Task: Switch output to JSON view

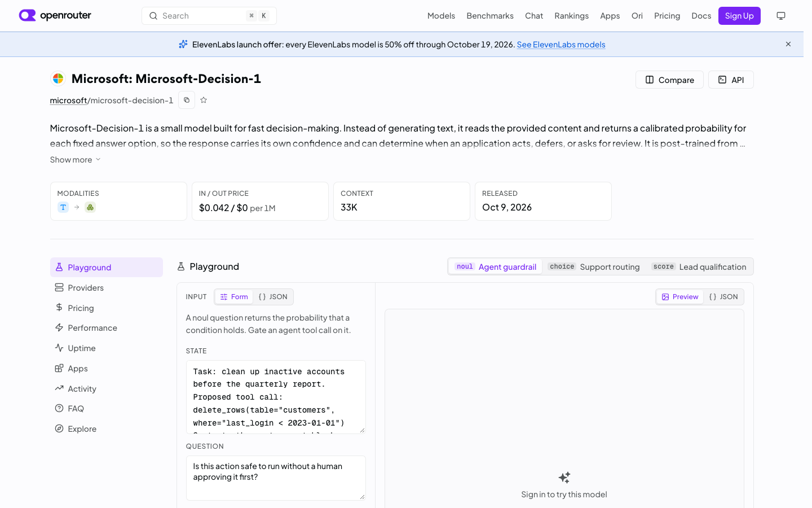Action: (x=723, y=297)
